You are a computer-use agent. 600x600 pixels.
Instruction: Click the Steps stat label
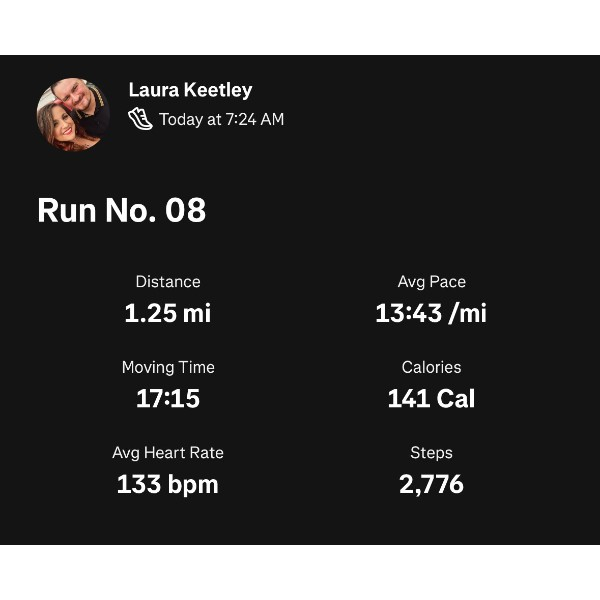tap(431, 453)
